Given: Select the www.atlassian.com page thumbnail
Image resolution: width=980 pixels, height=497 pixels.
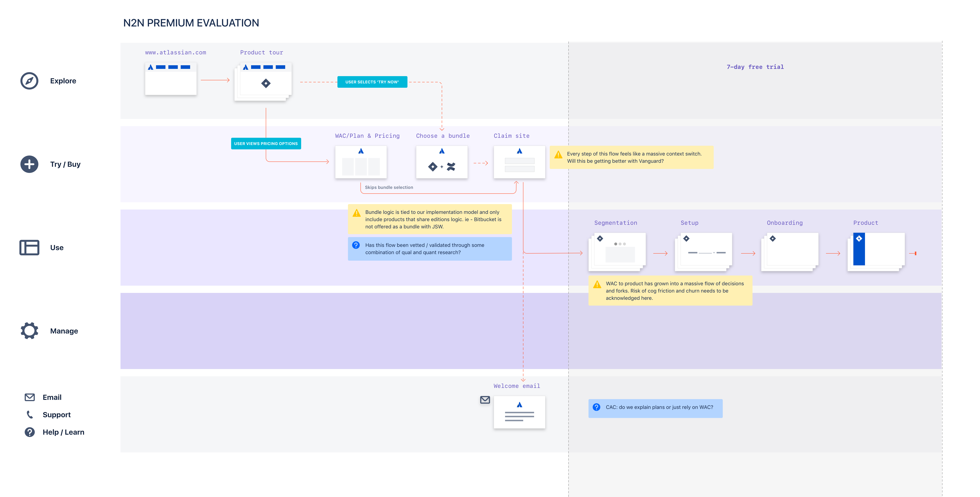Looking at the screenshot, I should (171, 79).
